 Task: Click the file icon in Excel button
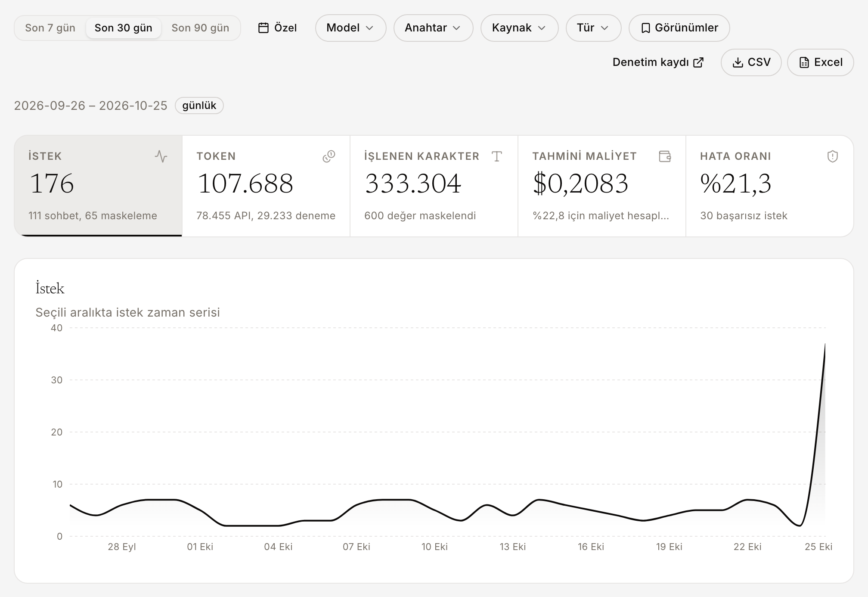(804, 62)
